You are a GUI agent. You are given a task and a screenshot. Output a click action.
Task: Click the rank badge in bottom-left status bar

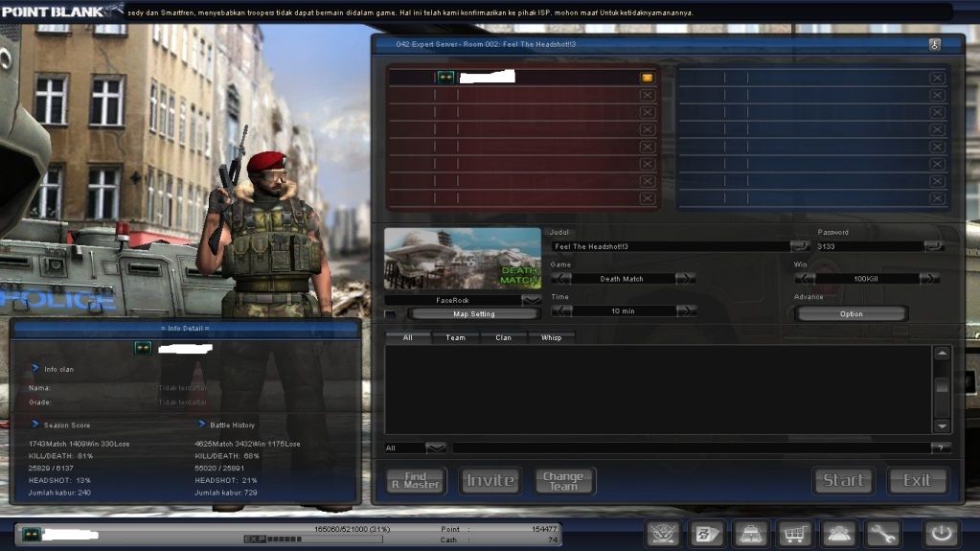click(32, 534)
